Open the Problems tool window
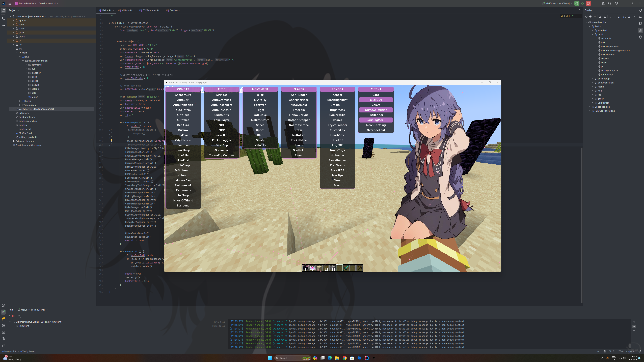The height and width of the screenshot is (362, 644). point(3,339)
